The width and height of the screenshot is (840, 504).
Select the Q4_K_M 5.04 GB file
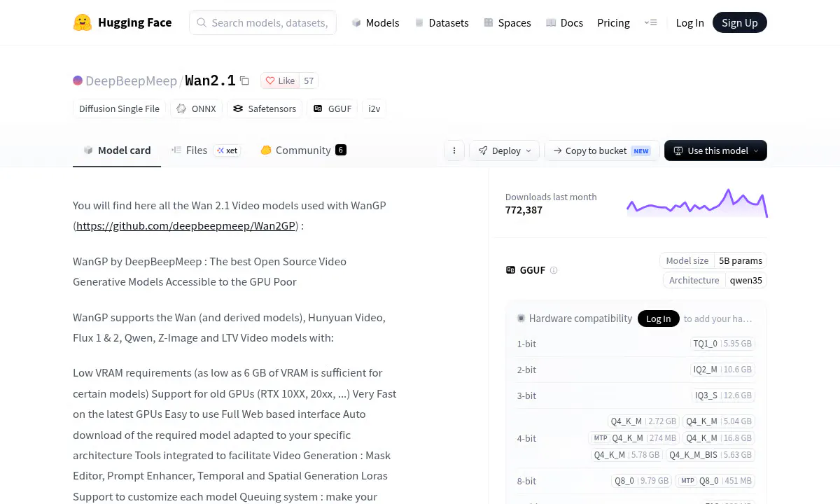coord(719,421)
